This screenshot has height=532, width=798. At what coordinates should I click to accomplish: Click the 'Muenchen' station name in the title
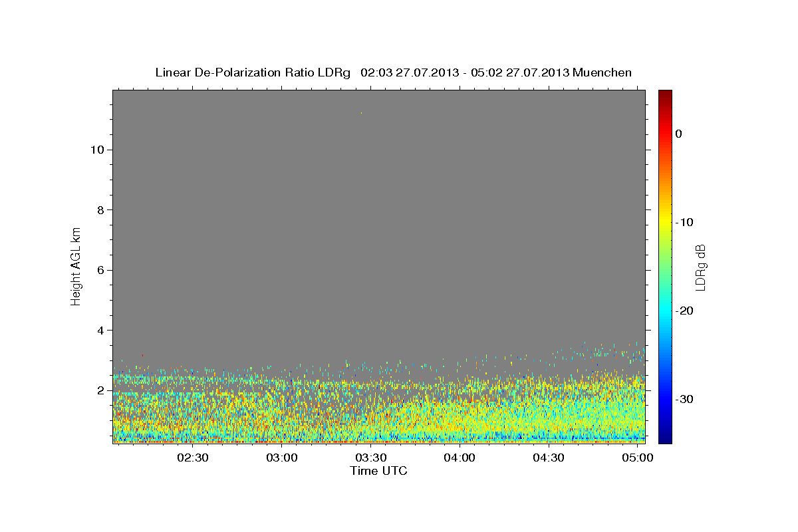pyautogui.click(x=602, y=72)
